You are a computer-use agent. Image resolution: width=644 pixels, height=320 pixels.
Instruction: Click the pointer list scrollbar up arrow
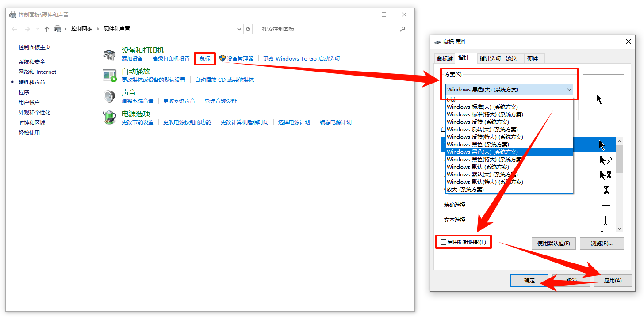(x=619, y=141)
